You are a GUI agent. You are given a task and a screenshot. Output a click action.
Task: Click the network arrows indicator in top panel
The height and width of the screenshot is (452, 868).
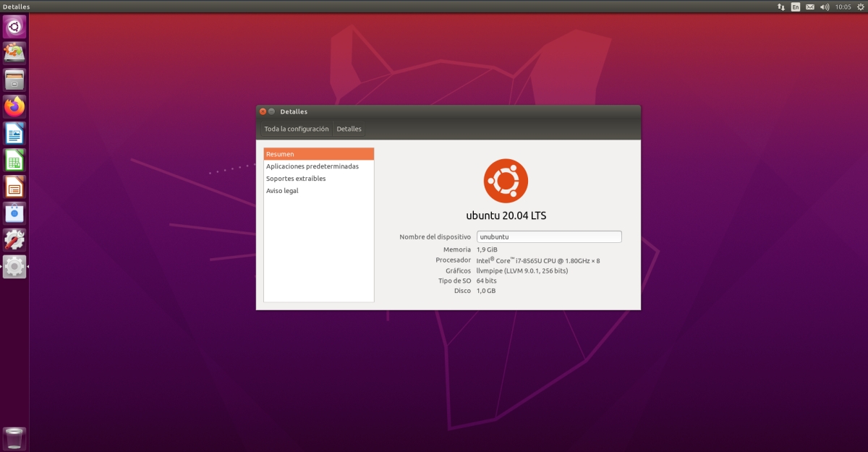[x=780, y=7]
